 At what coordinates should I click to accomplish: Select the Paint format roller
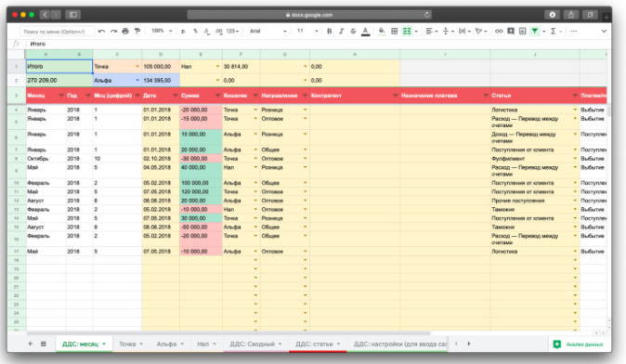pyautogui.click(x=137, y=32)
